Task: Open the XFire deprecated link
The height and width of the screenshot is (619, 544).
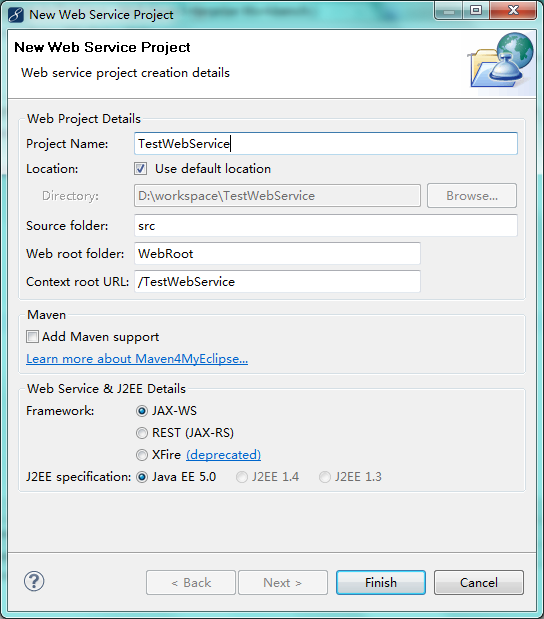Action: click(x=223, y=455)
